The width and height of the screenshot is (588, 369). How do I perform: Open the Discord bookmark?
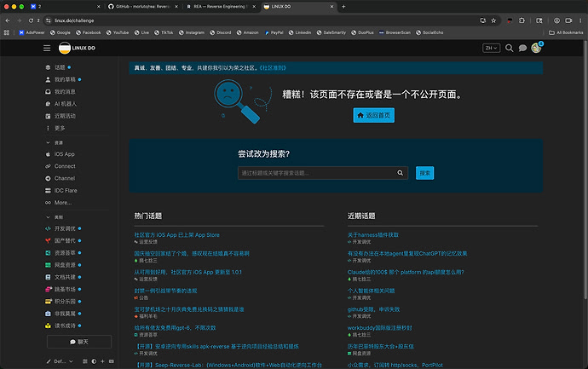[221, 32]
